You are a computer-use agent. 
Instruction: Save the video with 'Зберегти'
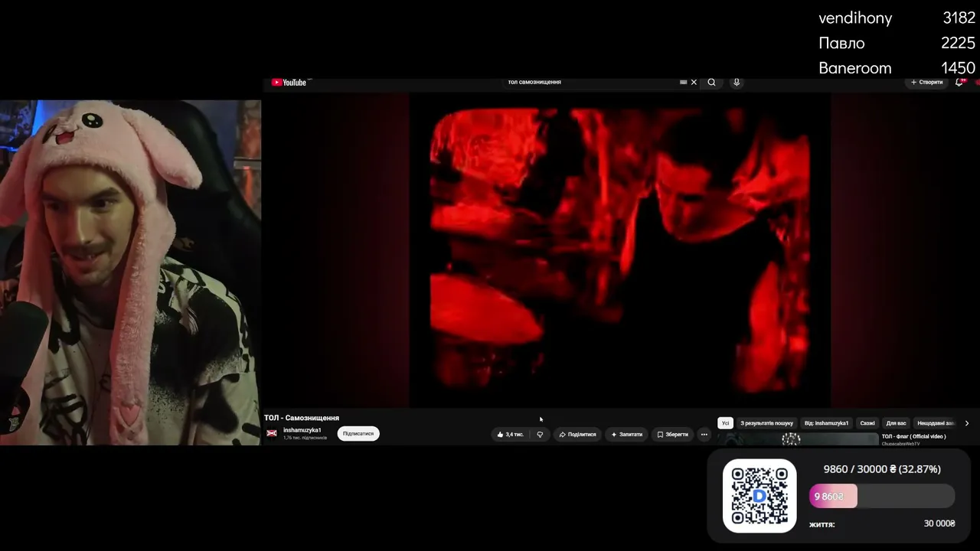click(672, 434)
